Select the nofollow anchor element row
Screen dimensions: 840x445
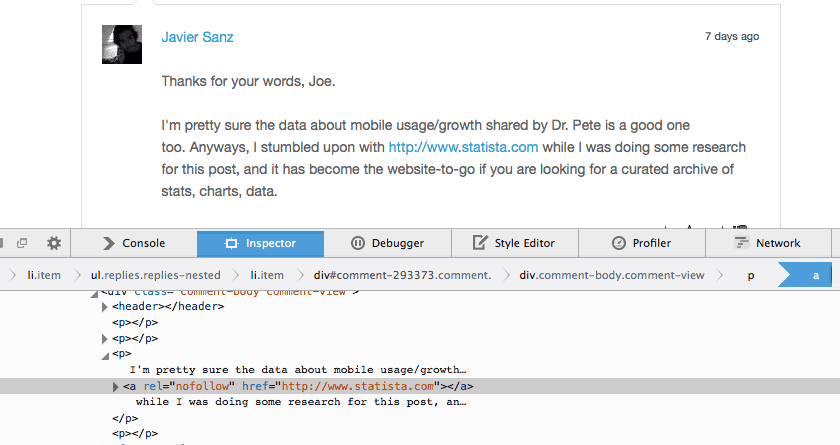420,386
